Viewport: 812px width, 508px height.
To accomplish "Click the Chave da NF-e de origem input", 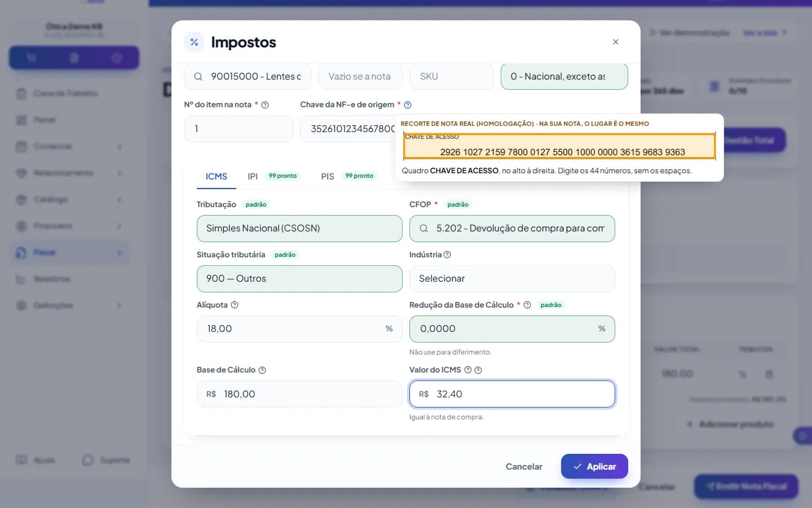I will point(347,129).
